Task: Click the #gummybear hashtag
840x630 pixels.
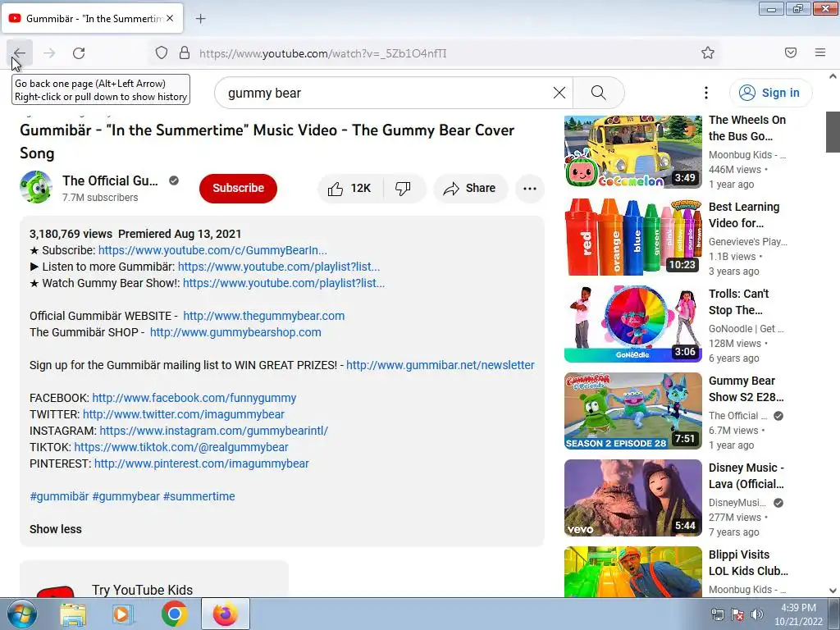Action: pyautogui.click(x=126, y=496)
